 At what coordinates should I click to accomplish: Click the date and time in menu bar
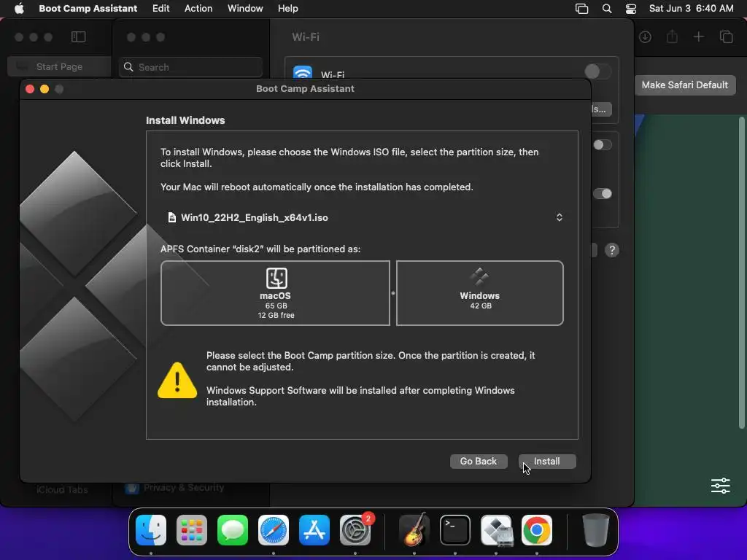[x=692, y=9]
